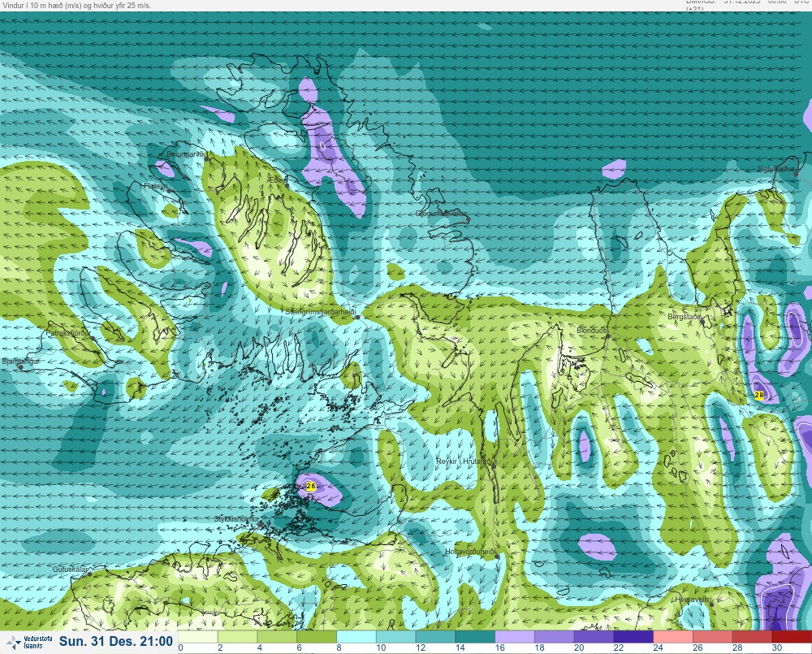Screen dimensions: 812x654
Task: Click the Bjargtangar station label
Action: [21, 362]
